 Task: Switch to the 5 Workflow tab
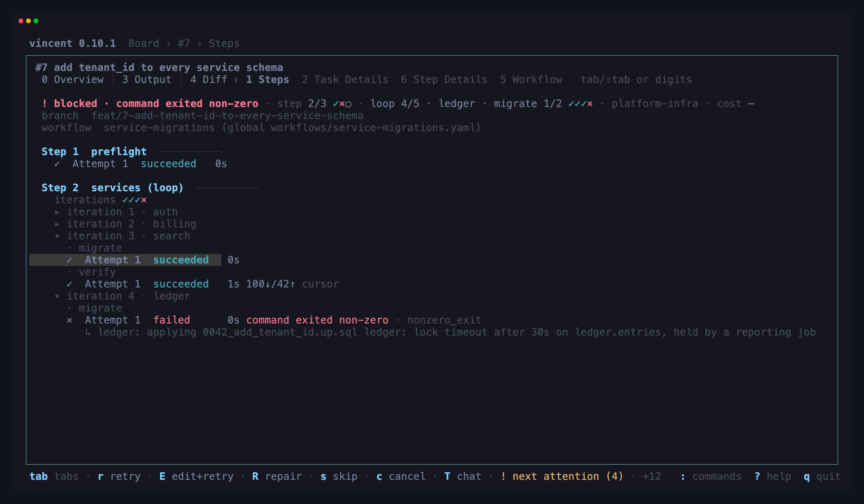(531, 80)
